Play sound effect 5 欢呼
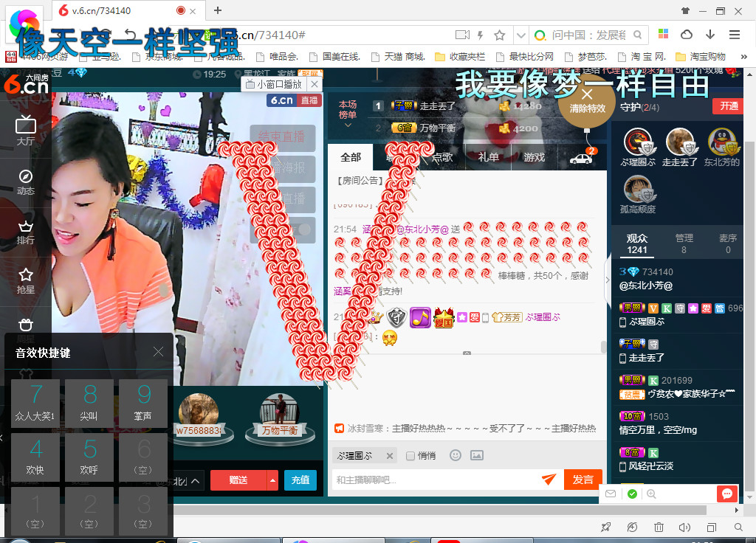The width and height of the screenshot is (756, 543). [x=89, y=457]
